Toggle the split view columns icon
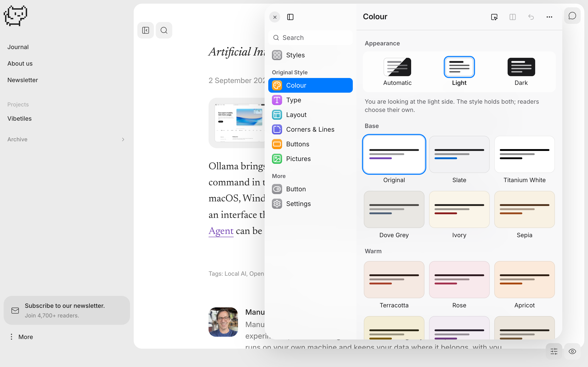Screen dimensions: 588x367 [513, 17]
